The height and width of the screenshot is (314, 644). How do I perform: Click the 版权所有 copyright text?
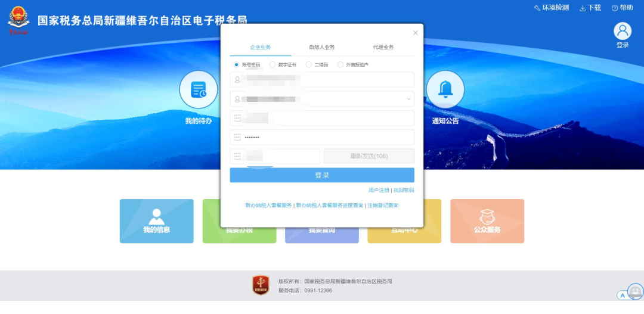click(x=335, y=282)
